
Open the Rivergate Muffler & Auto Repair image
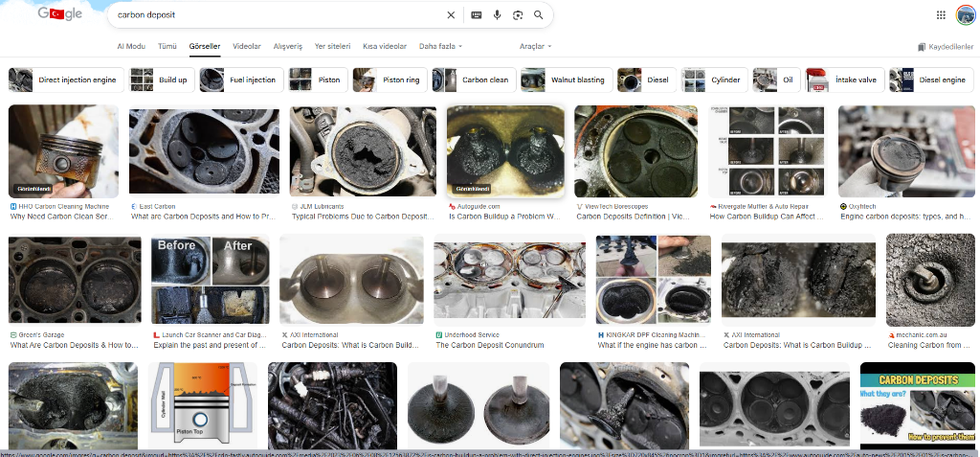pos(768,151)
